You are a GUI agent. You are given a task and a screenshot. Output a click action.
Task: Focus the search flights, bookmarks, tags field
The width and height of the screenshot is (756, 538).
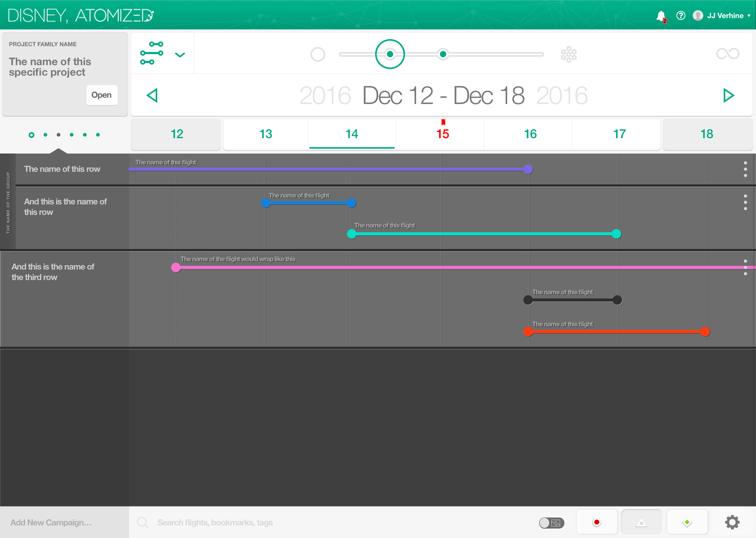coord(215,523)
